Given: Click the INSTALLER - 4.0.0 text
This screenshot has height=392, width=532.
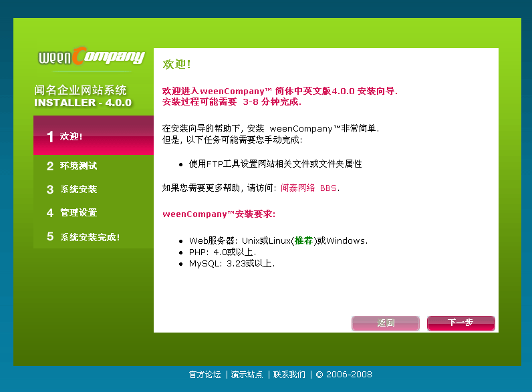Looking at the screenshot, I should pyautogui.click(x=83, y=102).
